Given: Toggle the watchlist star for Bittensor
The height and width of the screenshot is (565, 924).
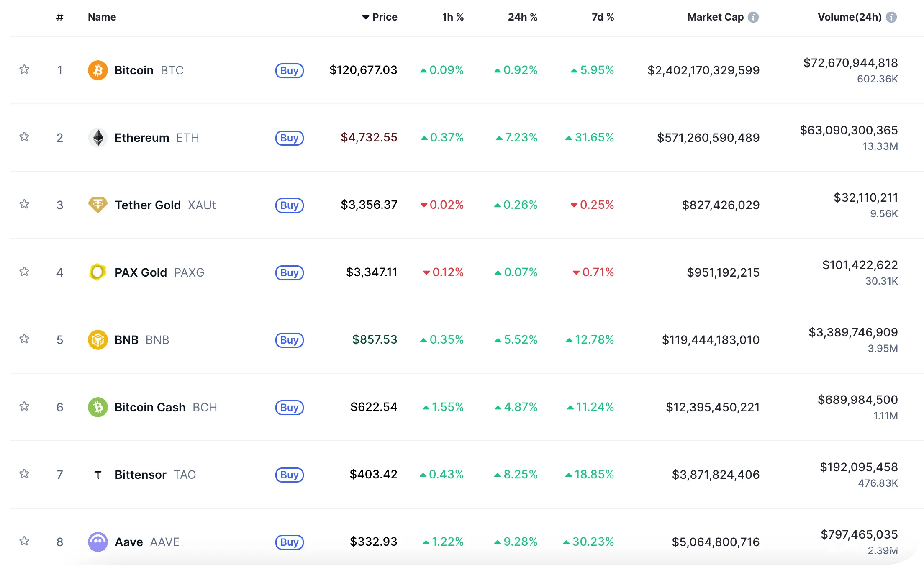Looking at the screenshot, I should [24, 475].
